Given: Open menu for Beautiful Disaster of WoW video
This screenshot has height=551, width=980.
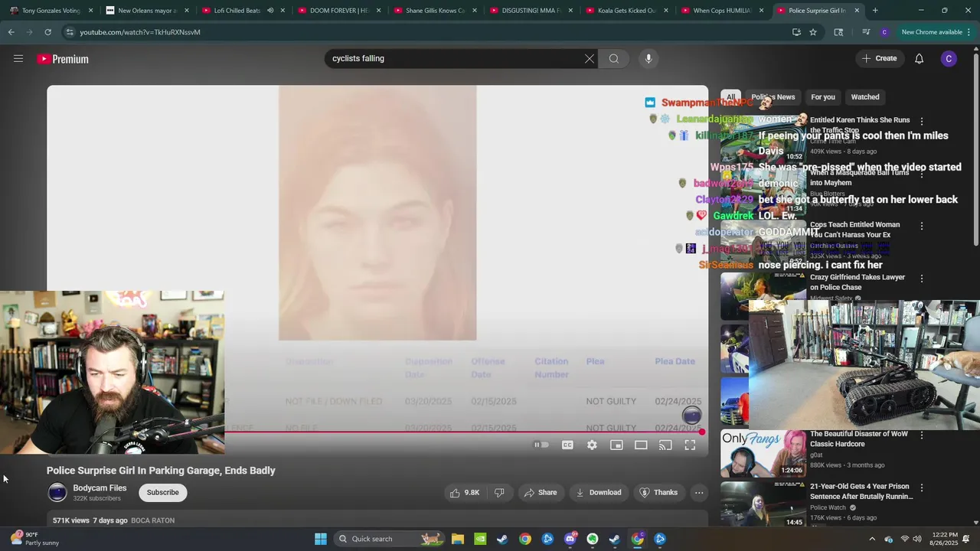Looking at the screenshot, I should coord(922,435).
